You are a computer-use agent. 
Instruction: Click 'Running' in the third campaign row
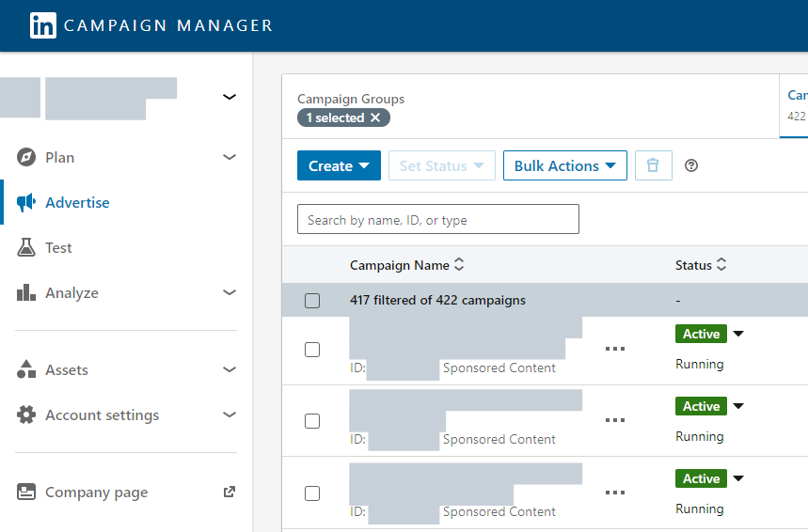(x=700, y=509)
